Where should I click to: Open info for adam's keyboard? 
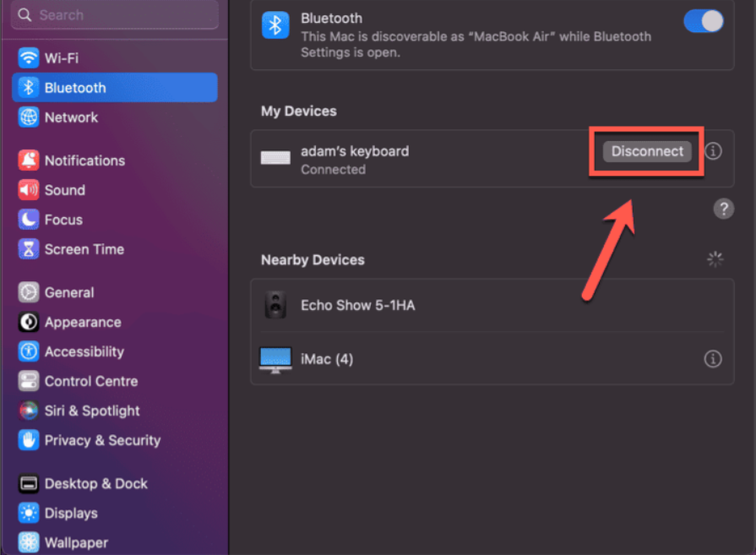714,151
